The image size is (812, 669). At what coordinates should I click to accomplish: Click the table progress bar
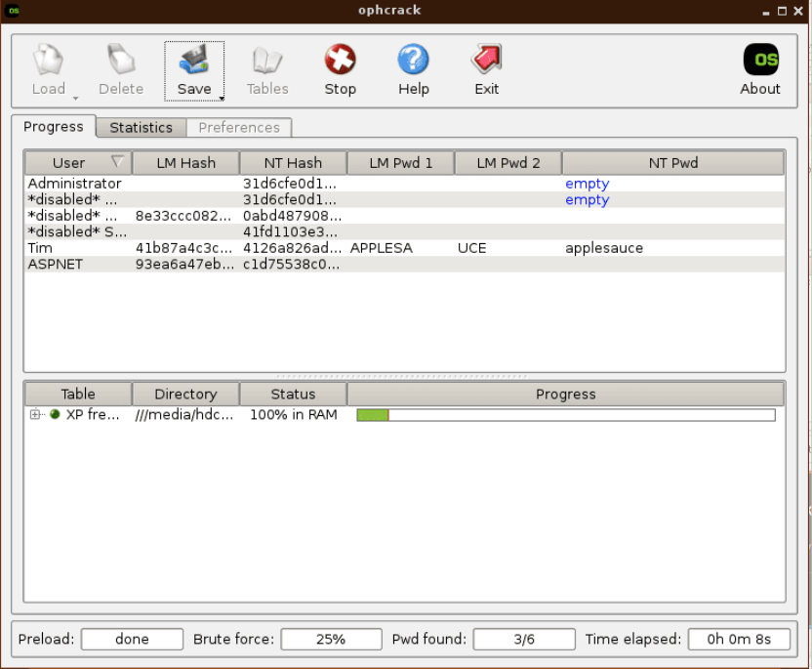565,415
